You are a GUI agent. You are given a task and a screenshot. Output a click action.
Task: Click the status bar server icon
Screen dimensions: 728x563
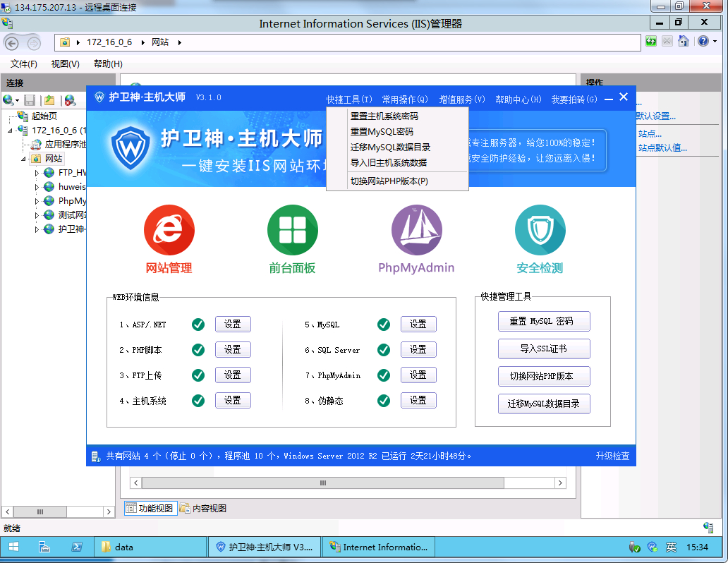[96, 456]
